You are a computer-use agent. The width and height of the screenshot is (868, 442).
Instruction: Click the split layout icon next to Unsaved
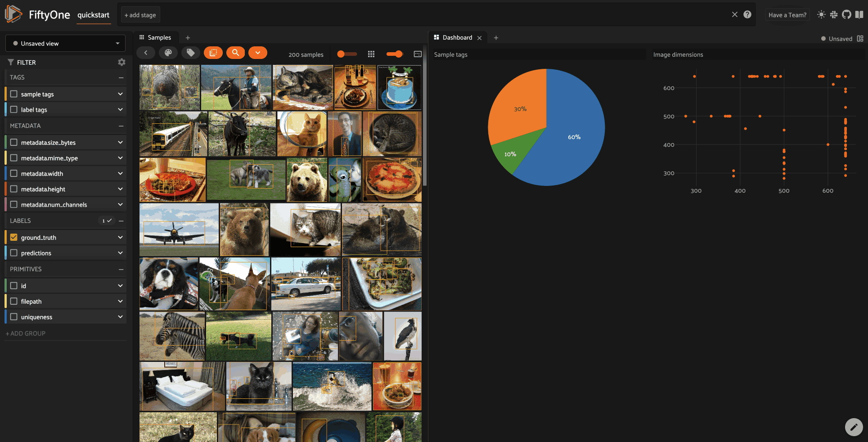860,39
